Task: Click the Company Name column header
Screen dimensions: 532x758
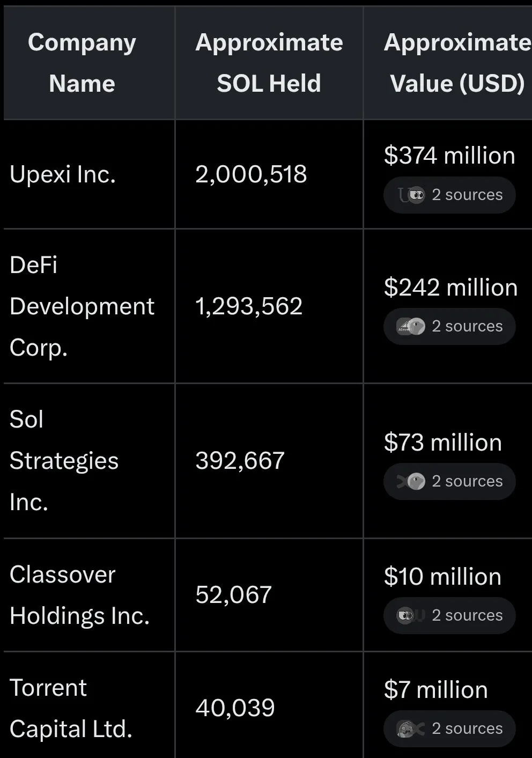Action: [82, 63]
